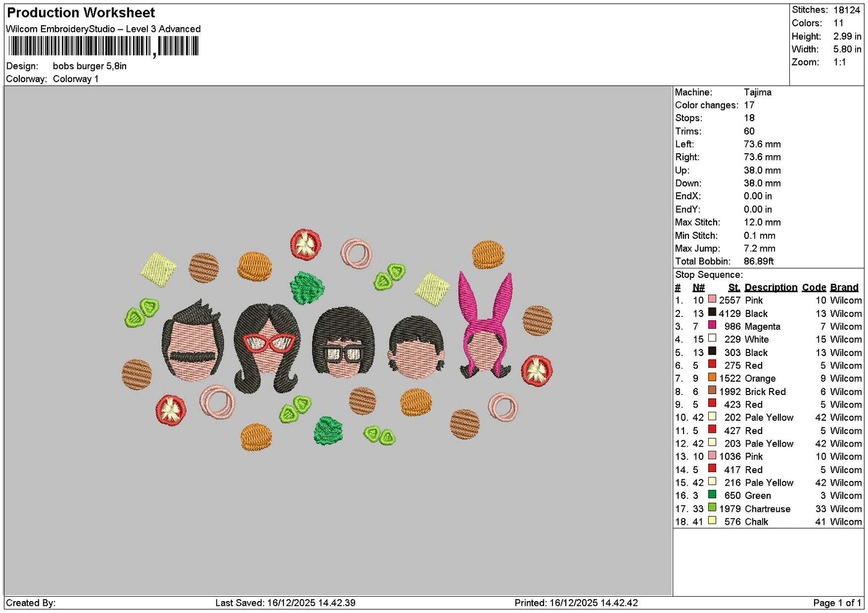Click the Chartreuse swatch in stop 17
This screenshot has width=868, height=613.
pyautogui.click(x=712, y=508)
